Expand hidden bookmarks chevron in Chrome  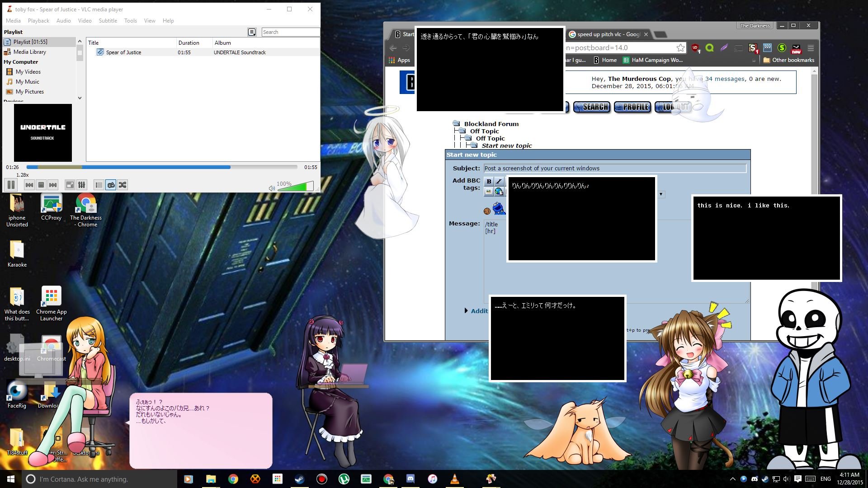click(x=754, y=61)
